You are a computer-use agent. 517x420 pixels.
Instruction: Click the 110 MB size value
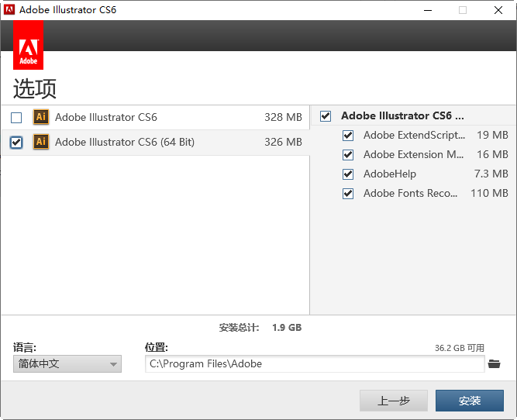pyautogui.click(x=489, y=193)
